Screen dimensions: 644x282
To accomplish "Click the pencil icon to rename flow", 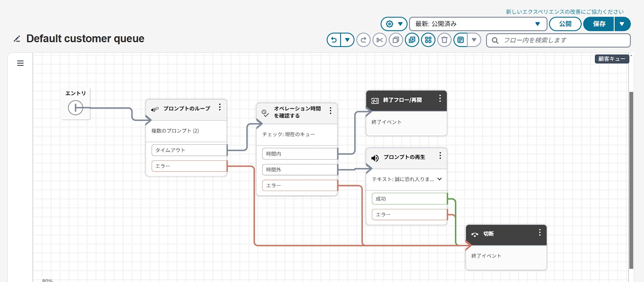I will 17,39.
